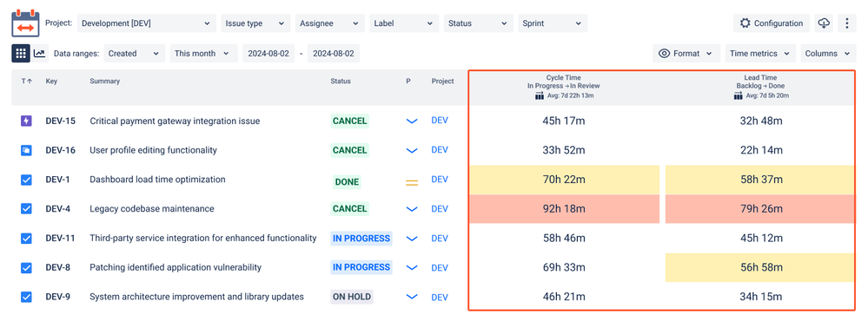Viewport: 868px width, 321px height.
Task: Open issue key DEV-8
Action: [x=57, y=267]
